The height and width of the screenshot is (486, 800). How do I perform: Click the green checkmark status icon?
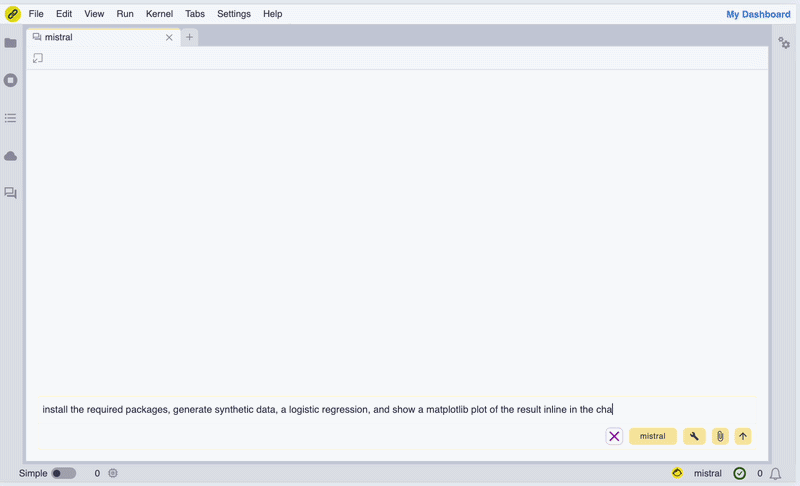739,473
